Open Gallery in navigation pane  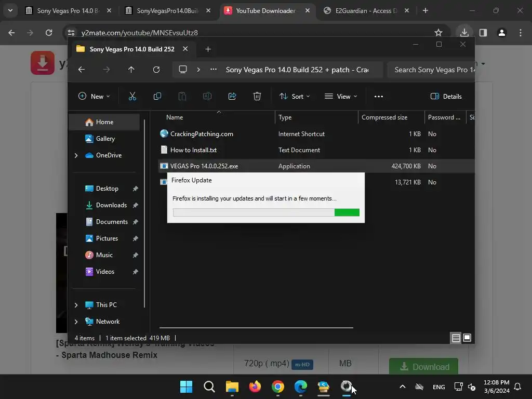pos(105,139)
